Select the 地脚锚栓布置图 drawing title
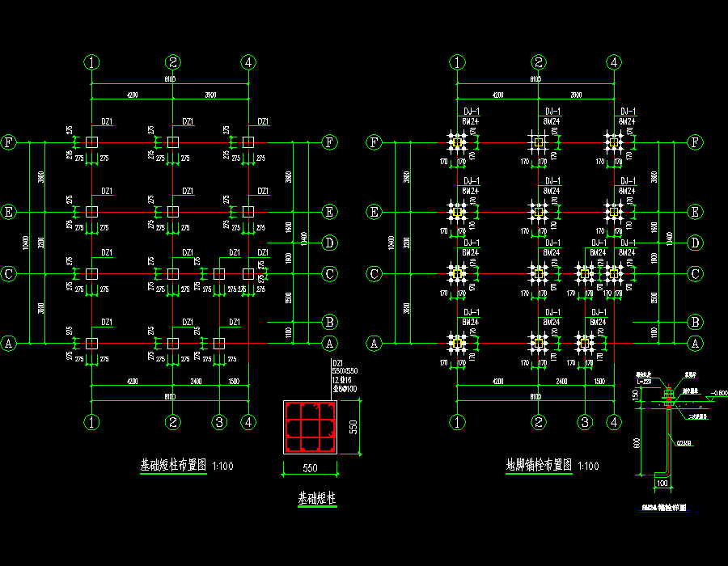This screenshot has width=728, height=566. tap(540, 466)
